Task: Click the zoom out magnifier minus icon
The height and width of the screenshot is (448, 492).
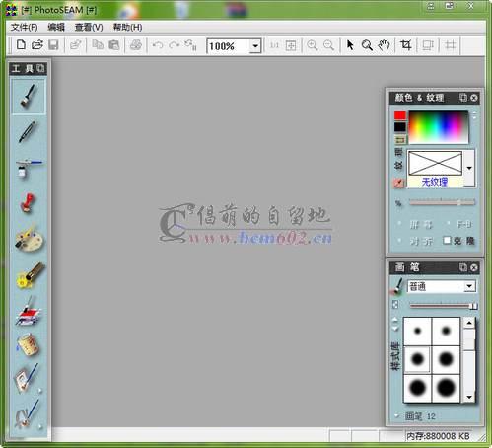Action: pos(328,45)
